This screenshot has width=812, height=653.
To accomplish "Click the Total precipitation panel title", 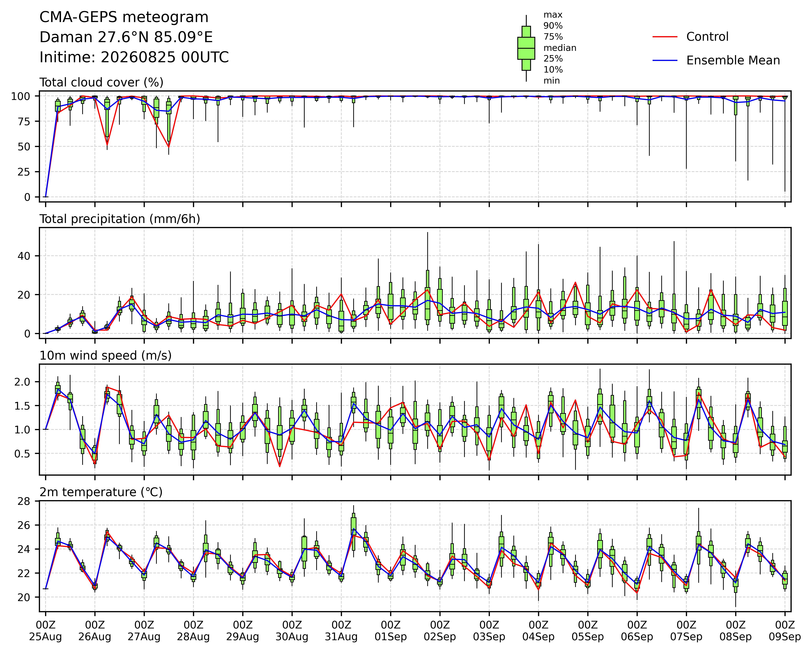I will tap(120, 219).
